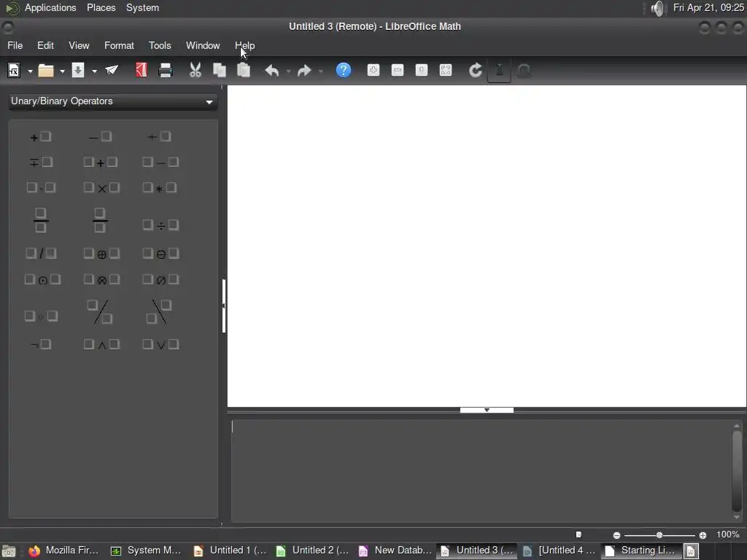The image size is (747, 560).
Task: Expand the Open recent documents arrow
Action: [x=62, y=71]
